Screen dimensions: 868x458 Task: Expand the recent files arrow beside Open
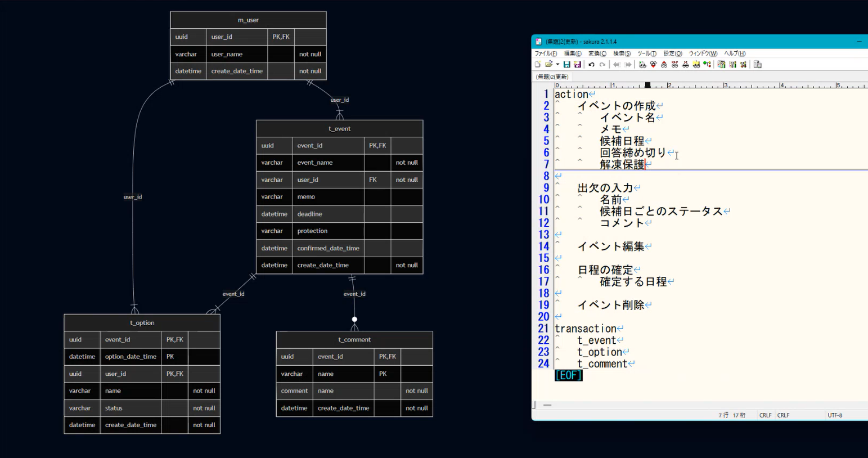(x=557, y=65)
